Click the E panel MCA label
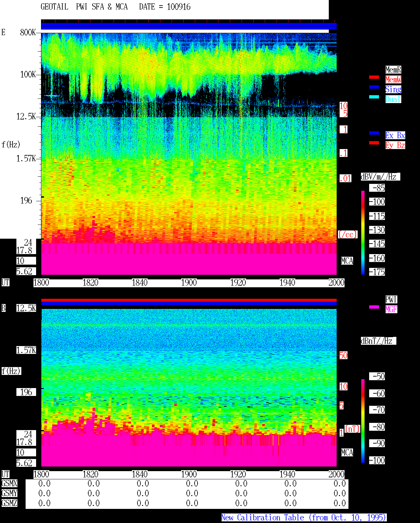The height and width of the screenshot is (523, 420). pyautogui.click(x=347, y=261)
